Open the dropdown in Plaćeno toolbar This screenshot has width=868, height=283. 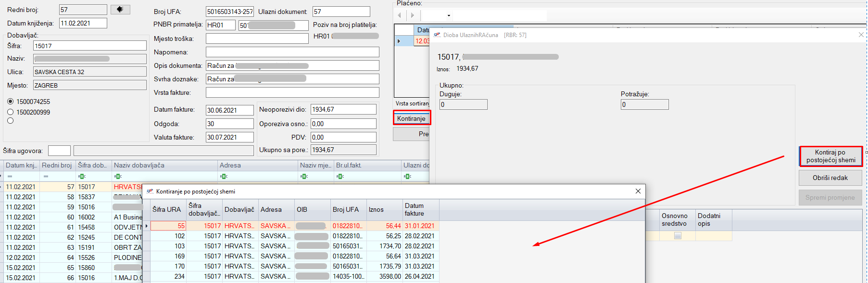click(x=449, y=16)
